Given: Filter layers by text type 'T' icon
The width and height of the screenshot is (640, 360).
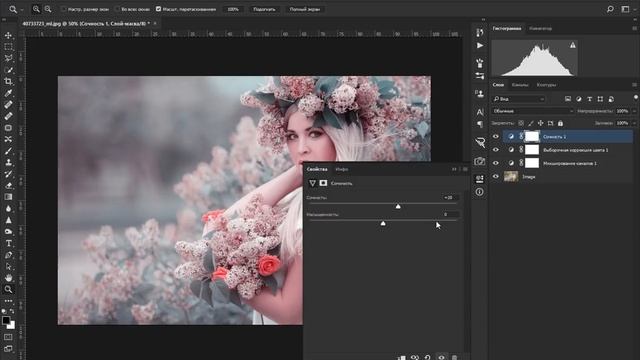Looking at the screenshot, I should pos(589,99).
